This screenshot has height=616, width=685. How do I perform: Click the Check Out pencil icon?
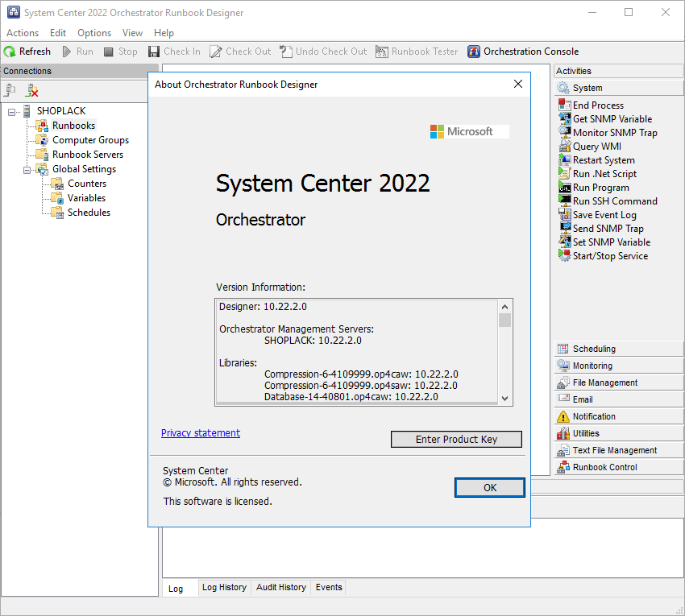[215, 52]
